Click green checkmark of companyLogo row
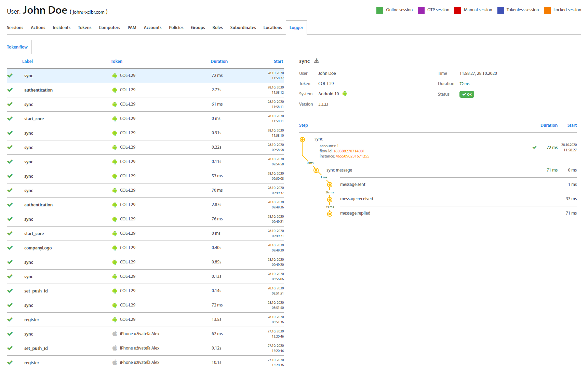Image resolution: width=588 pixels, height=369 pixels. 10,248
